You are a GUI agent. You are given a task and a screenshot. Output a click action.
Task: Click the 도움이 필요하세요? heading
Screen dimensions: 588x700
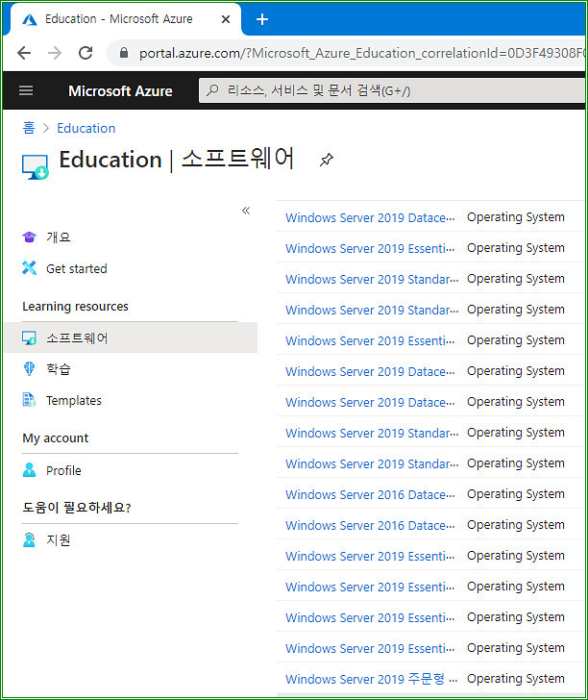[77, 508]
